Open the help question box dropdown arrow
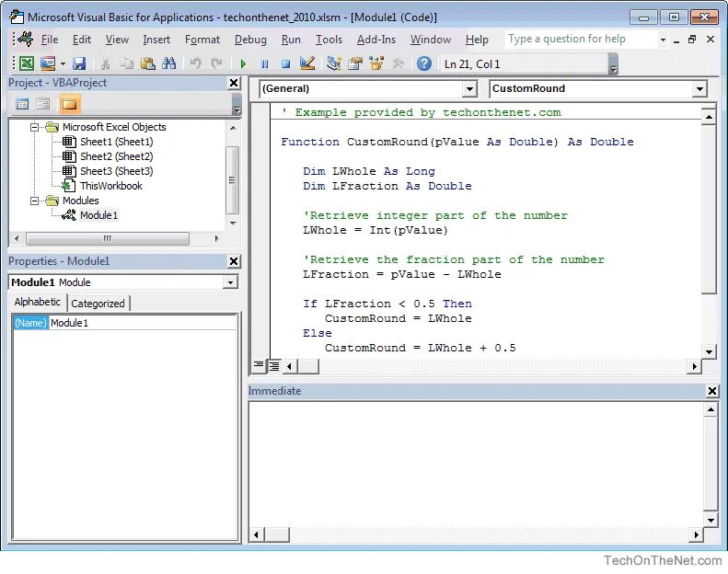Image resolution: width=728 pixels, height=574 pixels. tap(663, 40)
